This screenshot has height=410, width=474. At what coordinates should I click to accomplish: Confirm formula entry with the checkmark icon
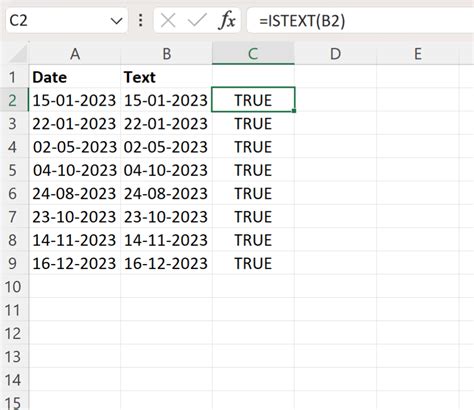pyautogui.click(x=197, y=21)
